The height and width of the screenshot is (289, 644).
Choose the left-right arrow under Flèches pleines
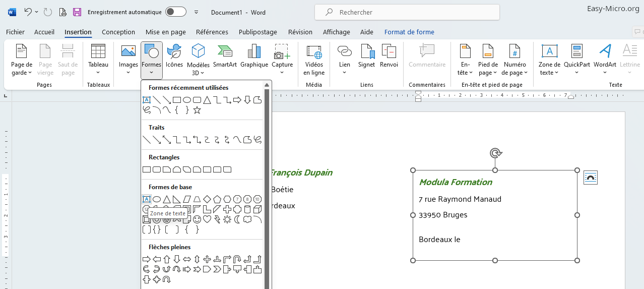click(x=187, y=259)
